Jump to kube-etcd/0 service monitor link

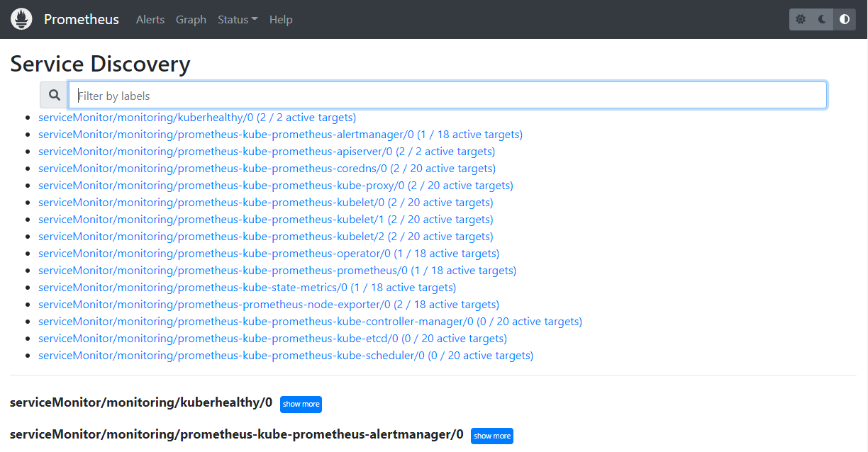[272, 339]
